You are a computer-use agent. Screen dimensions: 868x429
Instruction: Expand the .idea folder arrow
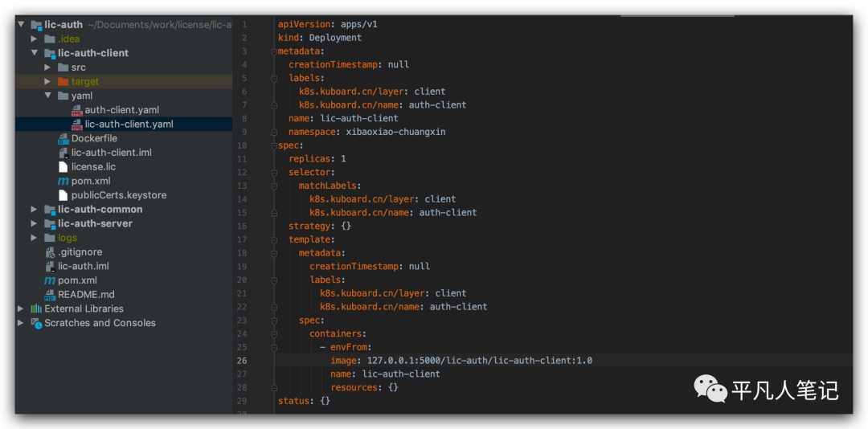click(35, 39)
